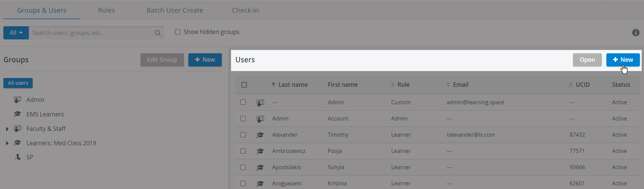Check the Ambrozewicz row checkbox

pyautogui.click(x=243, y=151)
